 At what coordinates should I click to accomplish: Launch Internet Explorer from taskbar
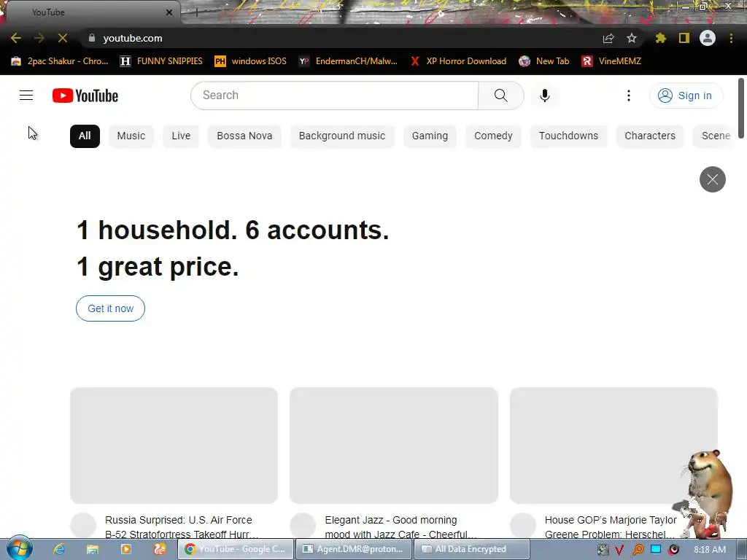(x=59, y=549)
